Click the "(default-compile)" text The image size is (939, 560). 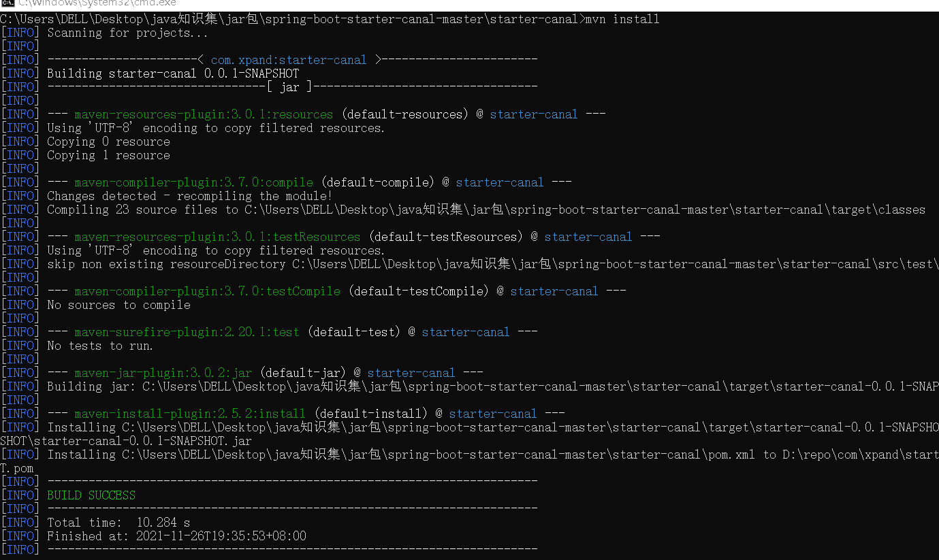click(x=378, y=182)
